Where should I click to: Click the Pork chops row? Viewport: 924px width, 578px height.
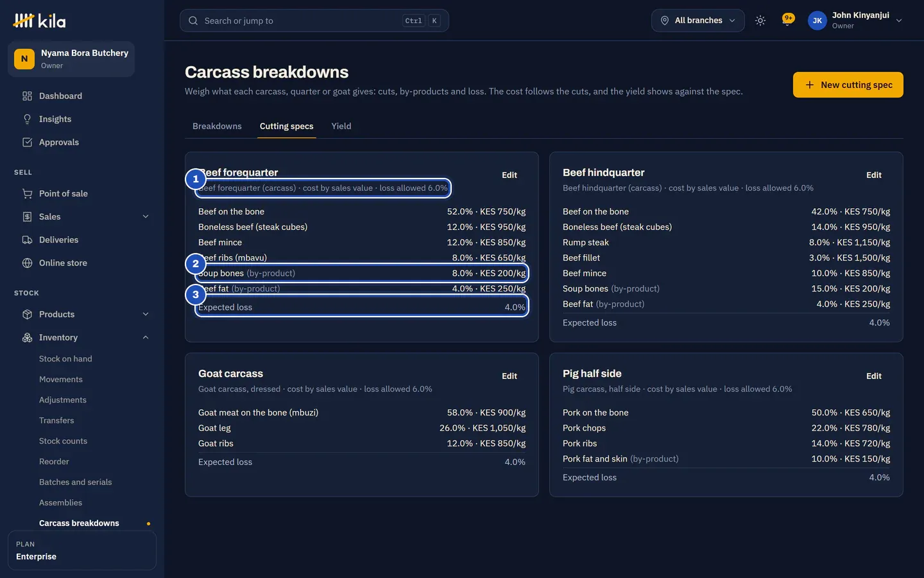tap(726, 428)
